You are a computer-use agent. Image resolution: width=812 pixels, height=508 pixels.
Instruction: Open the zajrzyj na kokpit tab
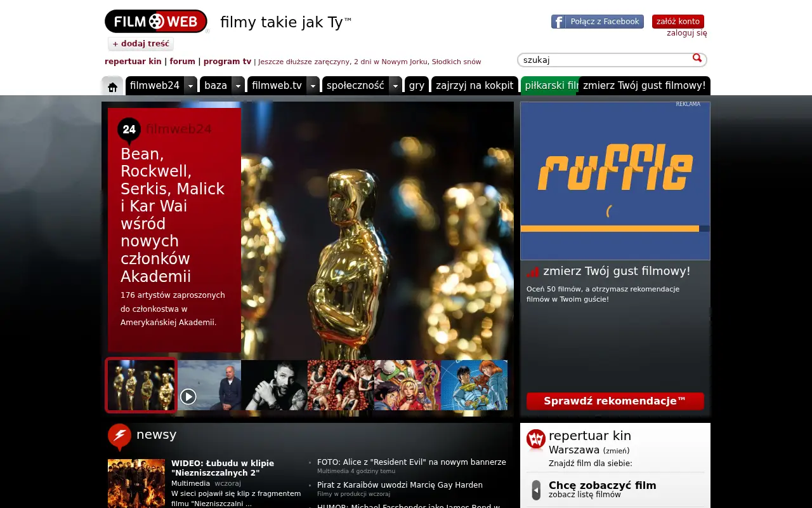(x=475, y=86)
